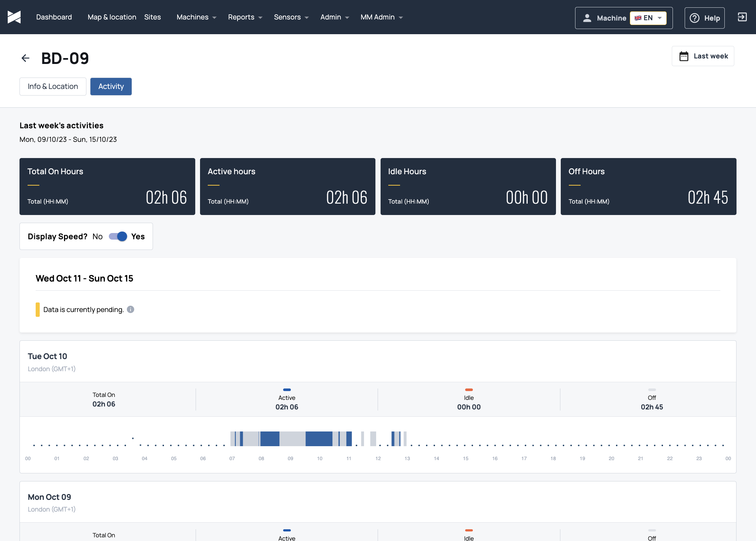Screen dimensions: 756x541
Task: Click the Help button
Action: 705,18
